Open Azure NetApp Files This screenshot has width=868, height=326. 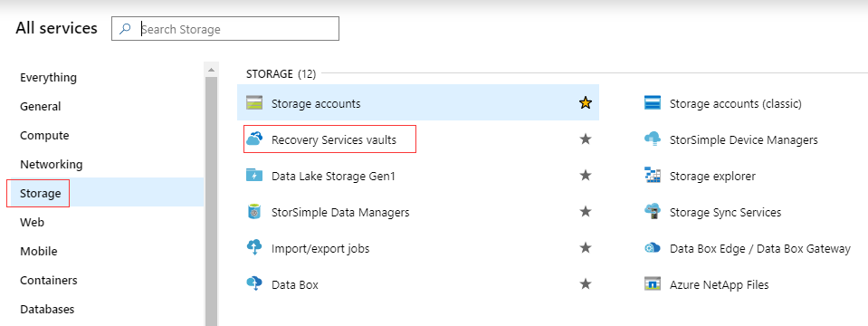[719, 285]
